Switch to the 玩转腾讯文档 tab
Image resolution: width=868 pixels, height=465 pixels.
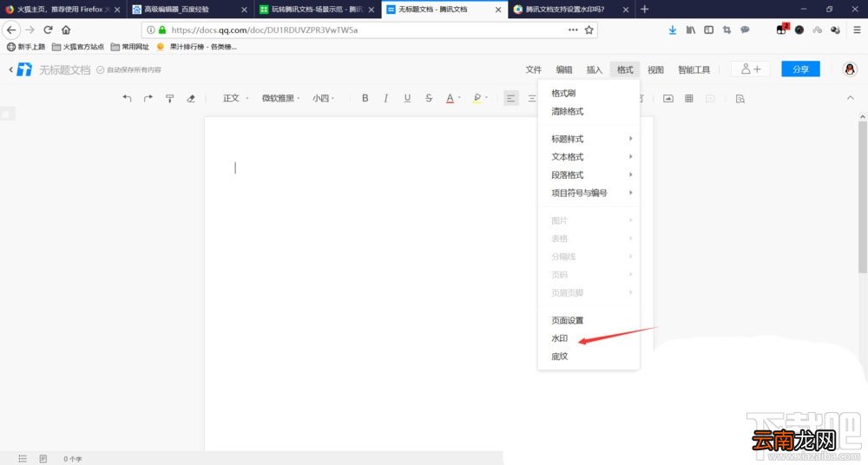click(x=317, y=10)
